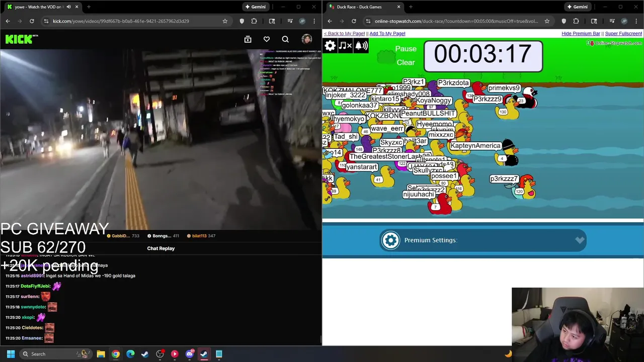
Task: Open Kick following heart icon
Action: pos(267,39)
